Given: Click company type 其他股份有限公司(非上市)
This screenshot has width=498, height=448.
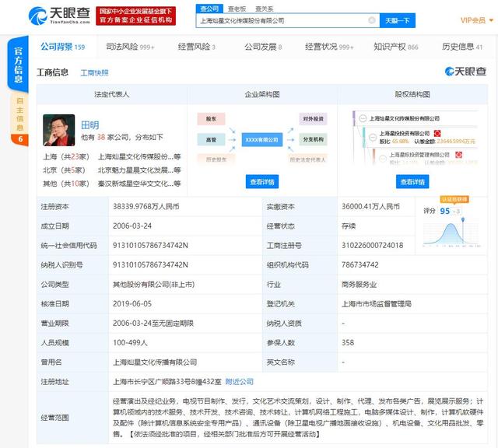Looking at the screenshot, I should [x=154, y=285].
